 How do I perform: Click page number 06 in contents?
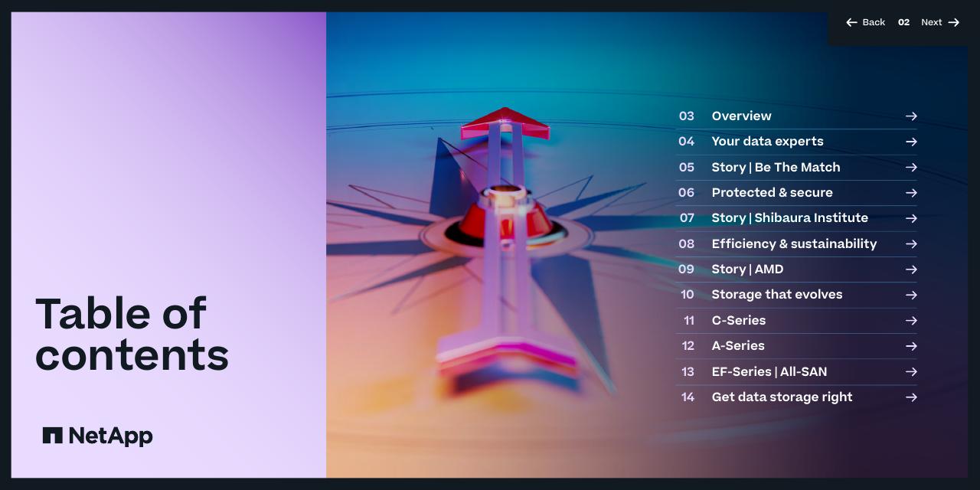coord(686,193)
